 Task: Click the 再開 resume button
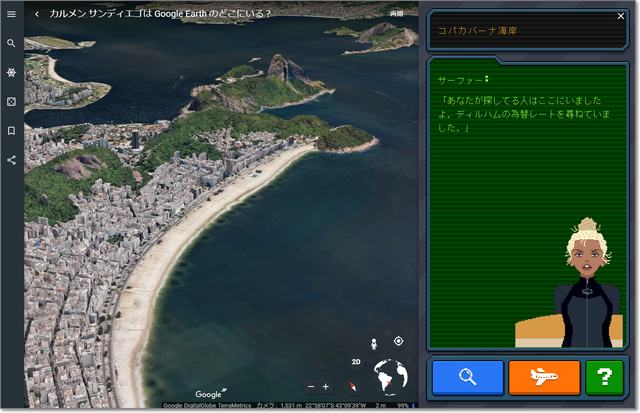pyautogui.click(x=397, y=14)
